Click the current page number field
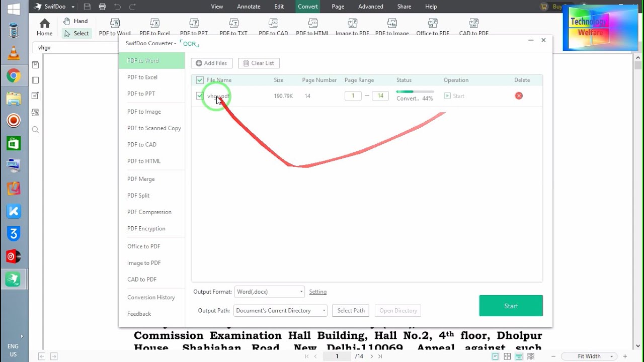The width and height of the screenshot is (644, 362). coord(337,356)
